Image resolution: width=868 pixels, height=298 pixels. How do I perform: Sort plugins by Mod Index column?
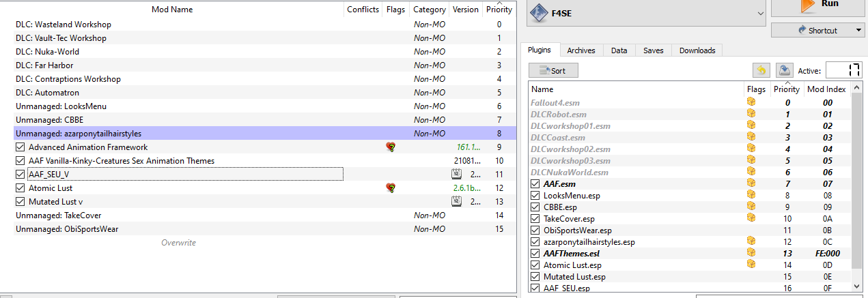point(826,89)
